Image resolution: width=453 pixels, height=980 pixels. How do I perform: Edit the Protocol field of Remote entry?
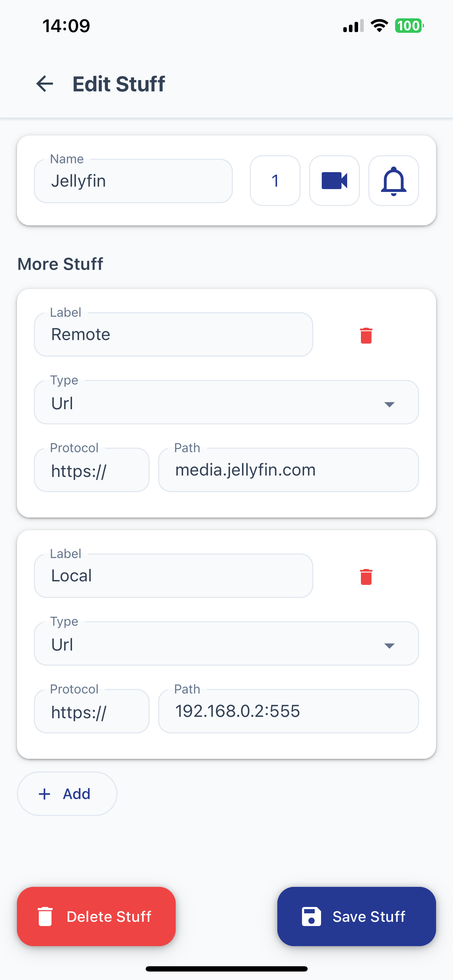point(92,470)
